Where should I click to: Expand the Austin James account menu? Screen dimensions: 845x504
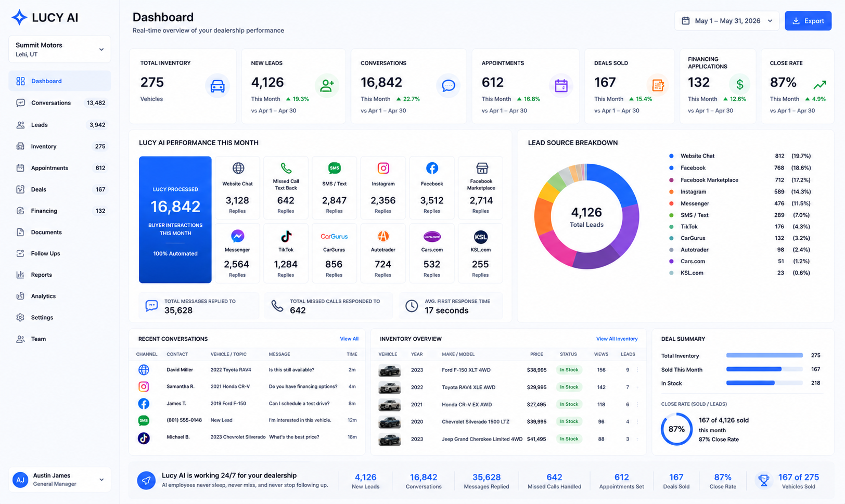60,480
